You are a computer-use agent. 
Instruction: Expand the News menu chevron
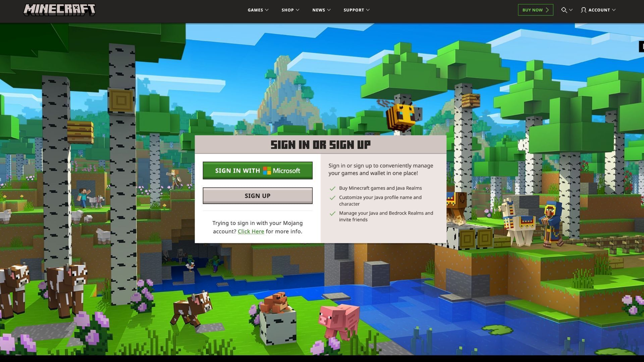(x=329, y=10)
